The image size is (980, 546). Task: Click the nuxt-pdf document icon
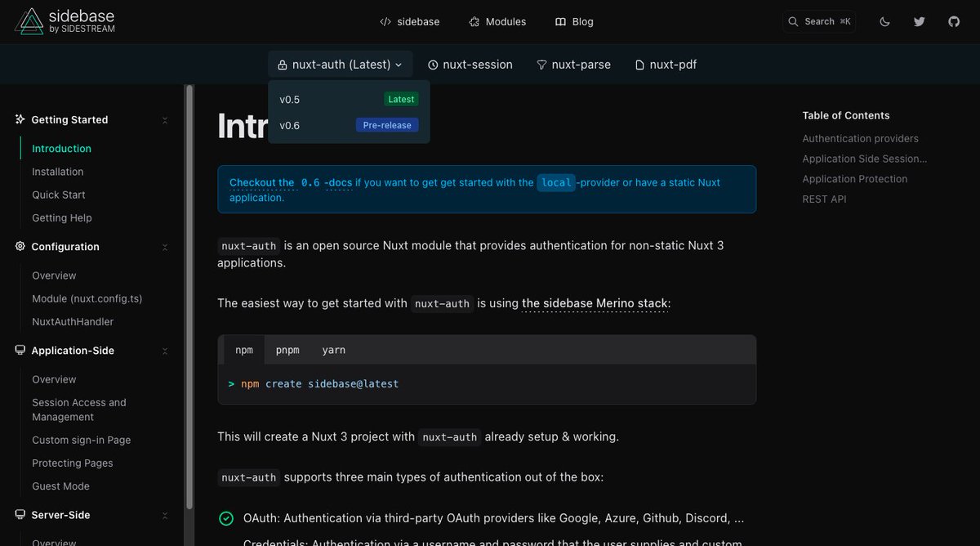pos(640,65)
